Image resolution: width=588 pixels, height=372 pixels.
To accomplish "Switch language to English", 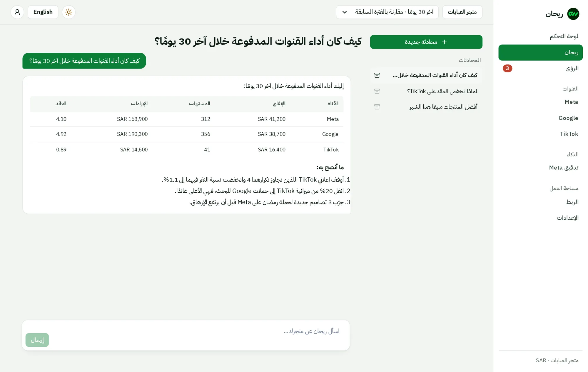I will tap(43, 12).
